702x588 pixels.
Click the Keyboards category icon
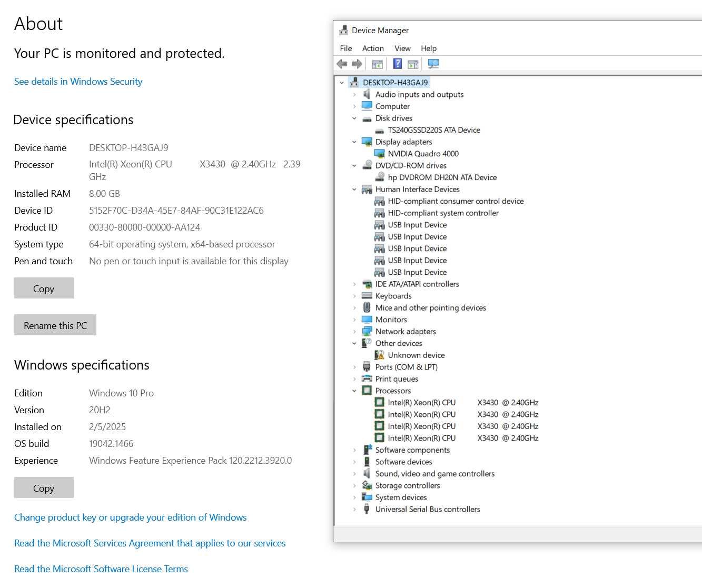(367, 296)
